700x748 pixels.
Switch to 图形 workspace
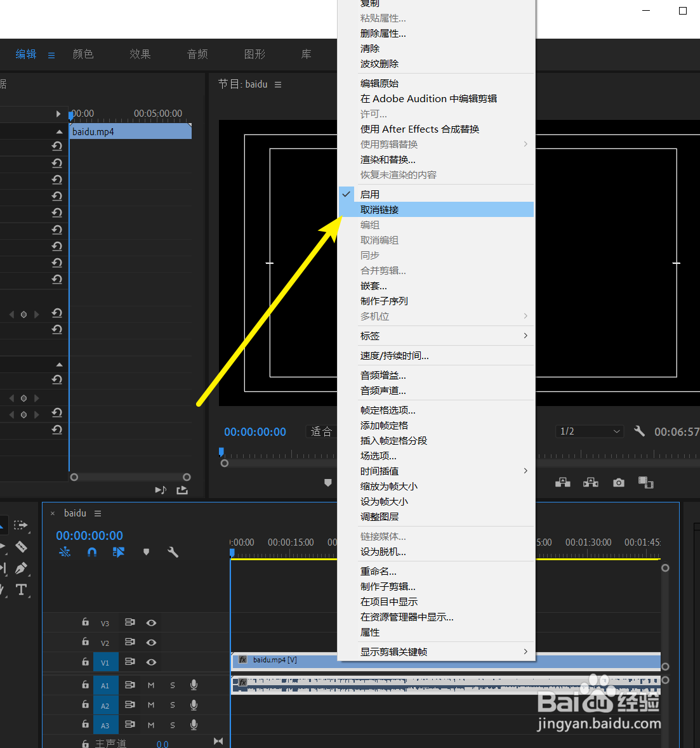pyautogui.click(x=255, y=54)
